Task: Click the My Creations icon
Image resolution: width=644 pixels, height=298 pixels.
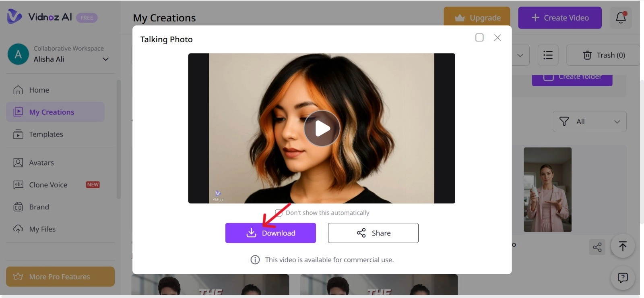Action: (18, 112)
